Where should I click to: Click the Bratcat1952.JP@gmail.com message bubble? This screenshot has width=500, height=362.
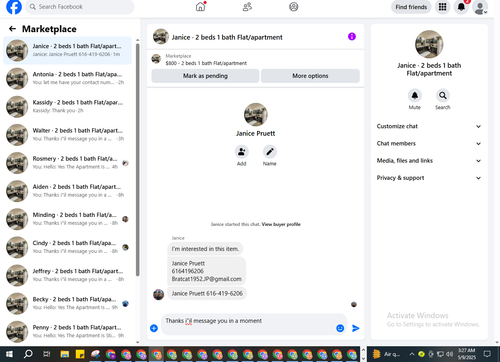[206, 271]
